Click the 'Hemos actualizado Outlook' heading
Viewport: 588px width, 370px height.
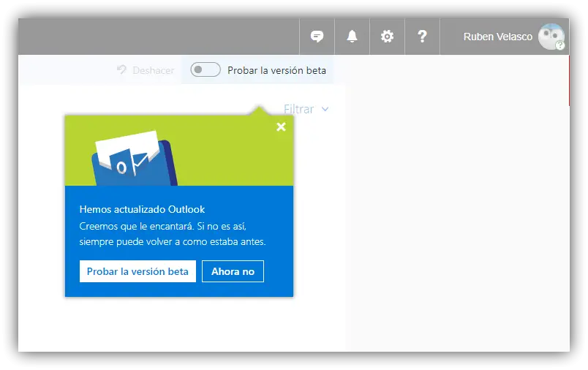[142, 209]
